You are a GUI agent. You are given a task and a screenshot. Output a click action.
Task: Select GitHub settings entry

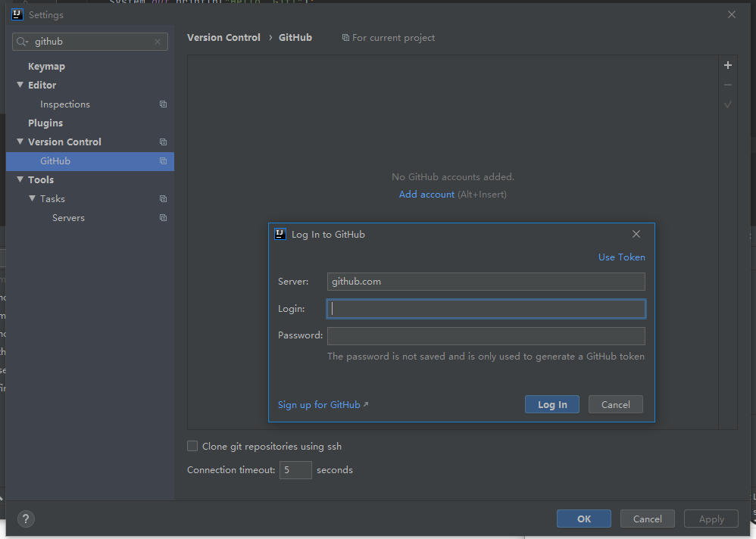tap(90, 161)
